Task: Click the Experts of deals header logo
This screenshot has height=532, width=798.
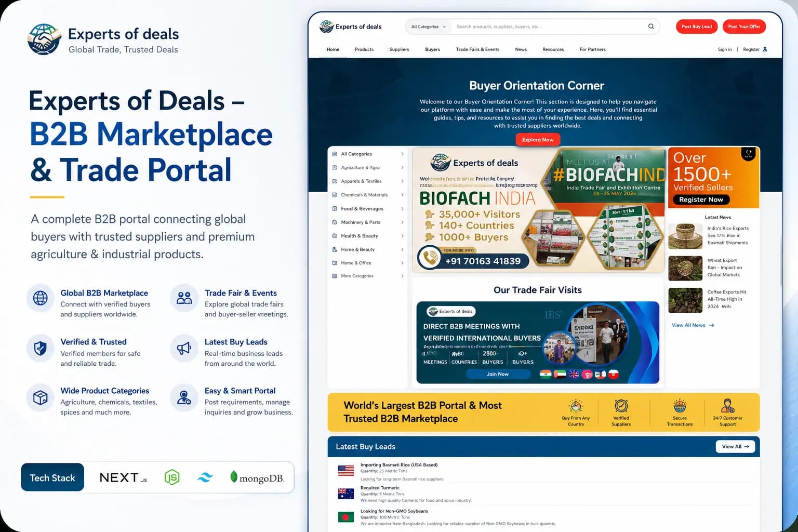Action: [x=351, y=26]
